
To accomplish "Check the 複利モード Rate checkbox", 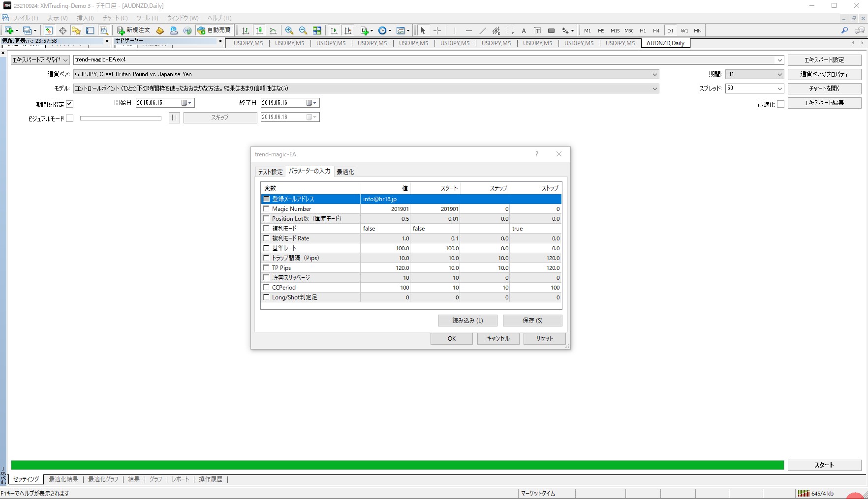I will click(x=267, y=238).
